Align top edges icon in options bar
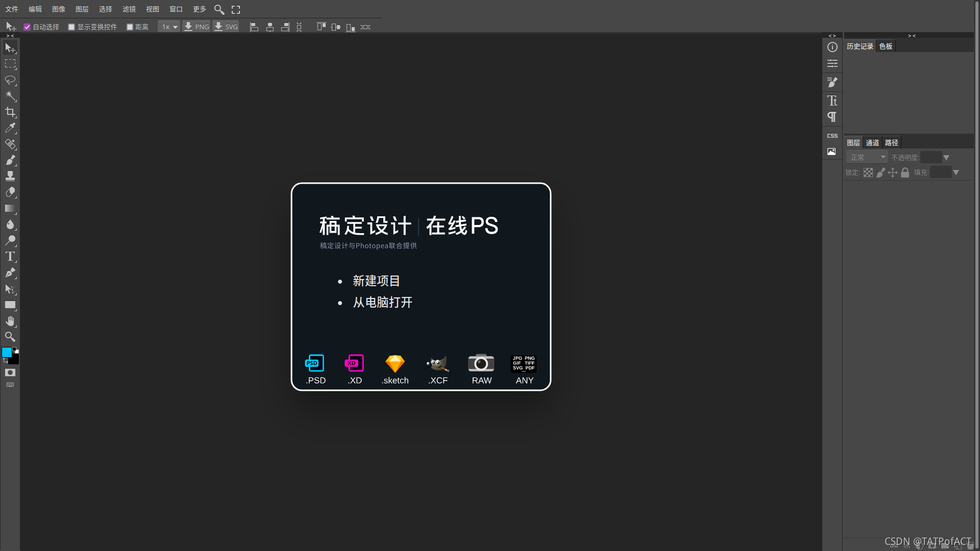Viewport: 980px width, 551px height. pos(321,27)
